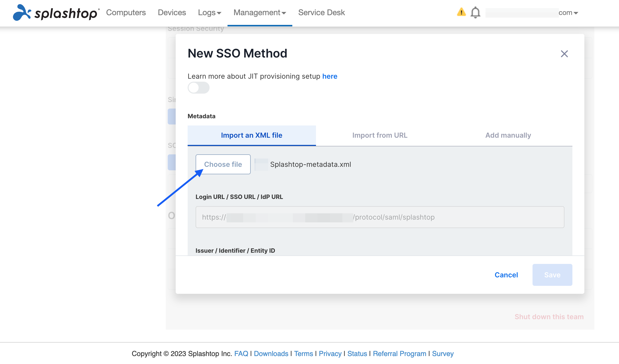Click the Computers navigation icon
Screen dimensions: 619x364
tap(126, 12)
